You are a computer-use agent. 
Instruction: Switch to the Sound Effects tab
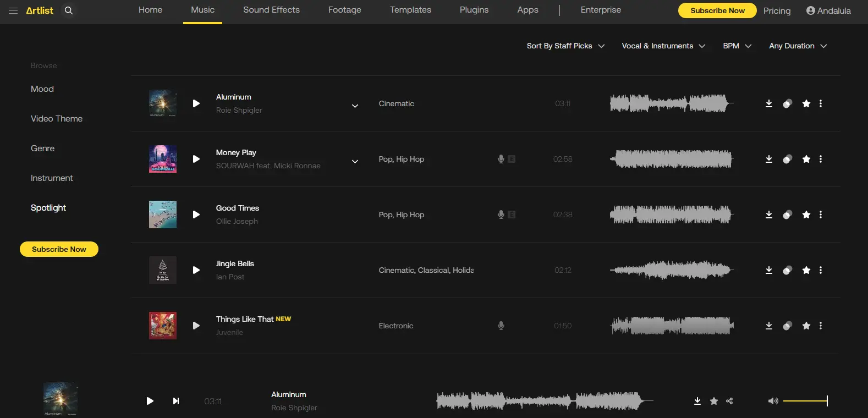(271, 10)
